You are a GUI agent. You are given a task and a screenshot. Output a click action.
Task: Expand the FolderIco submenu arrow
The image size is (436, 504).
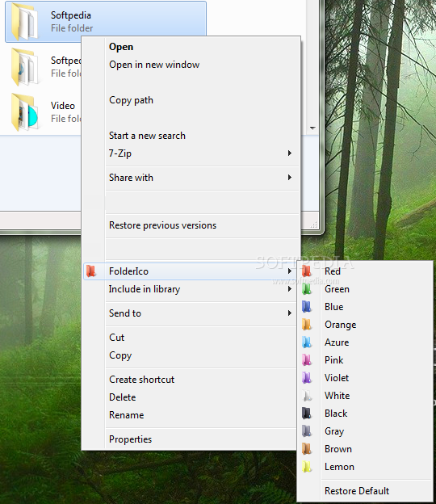click(290, 271)
